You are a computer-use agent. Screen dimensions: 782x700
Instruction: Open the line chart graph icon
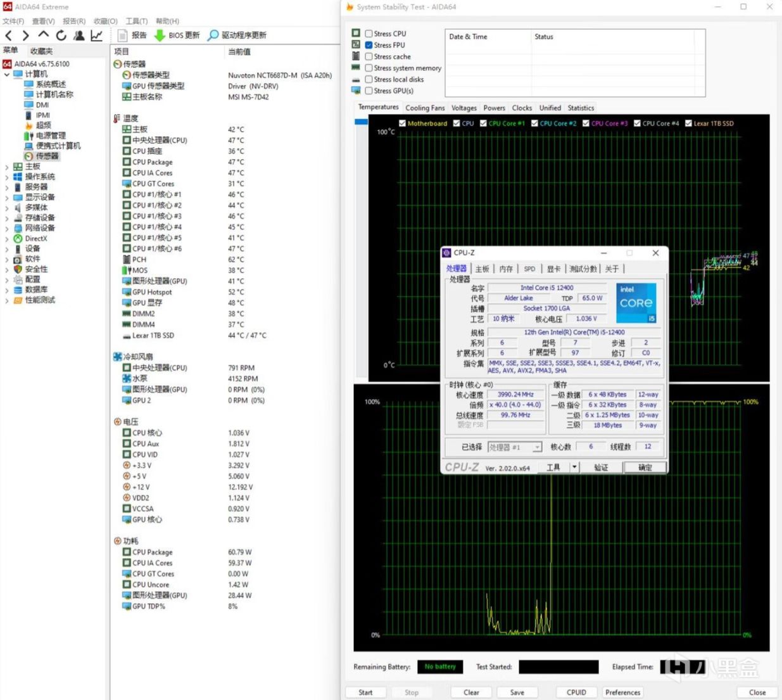click(96, 35)
